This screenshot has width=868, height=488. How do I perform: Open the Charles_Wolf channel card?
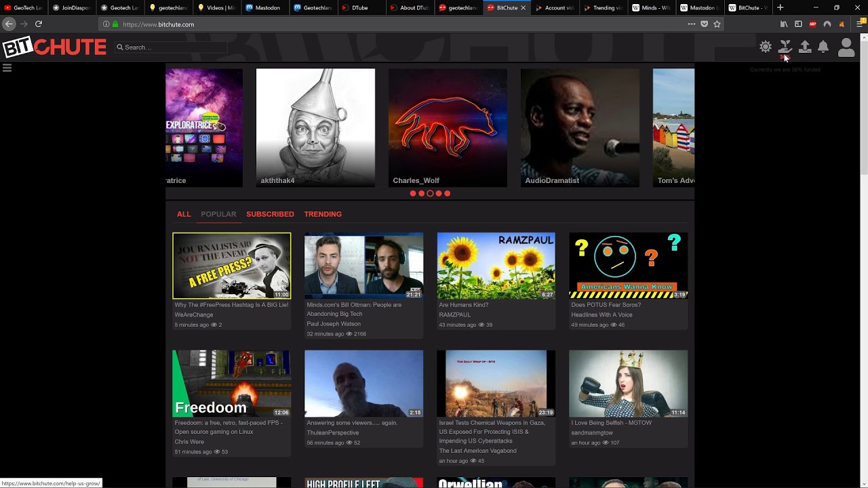pos(448,127)
